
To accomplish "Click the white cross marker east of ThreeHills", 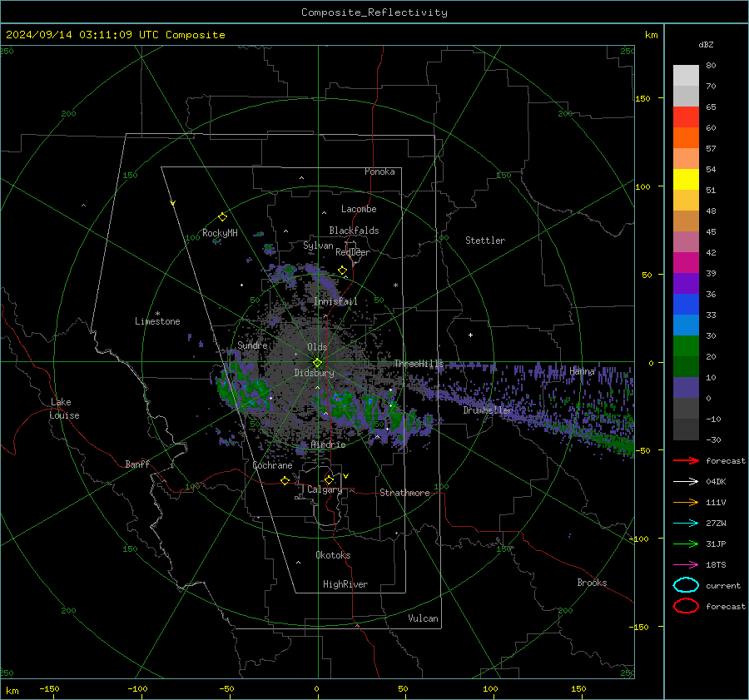I will (470, 335).
